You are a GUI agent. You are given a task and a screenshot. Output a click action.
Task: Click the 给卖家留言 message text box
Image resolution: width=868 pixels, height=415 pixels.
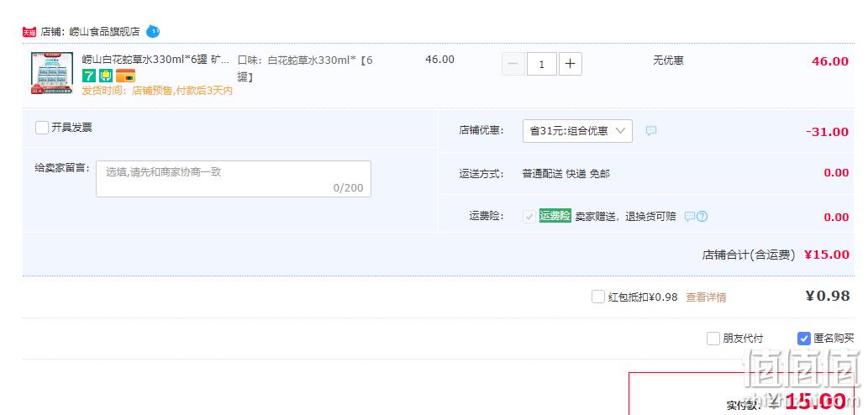(x=234, y=179)
